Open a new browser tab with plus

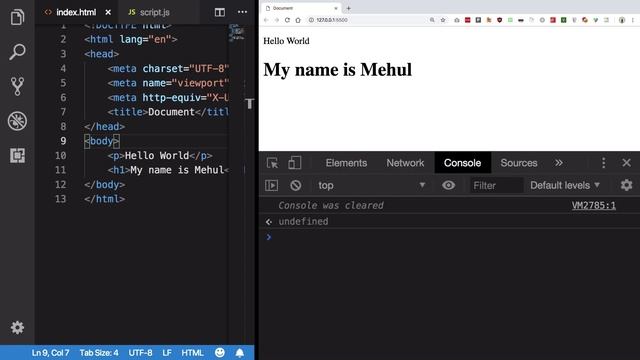point(349,8)
